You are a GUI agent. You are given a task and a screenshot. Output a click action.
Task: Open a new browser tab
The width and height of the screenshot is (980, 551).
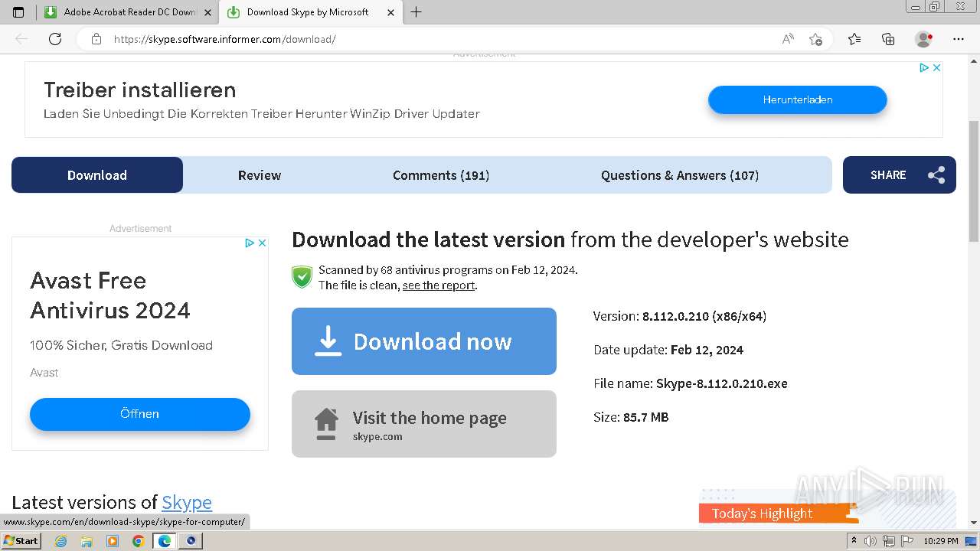coord(416,12)
